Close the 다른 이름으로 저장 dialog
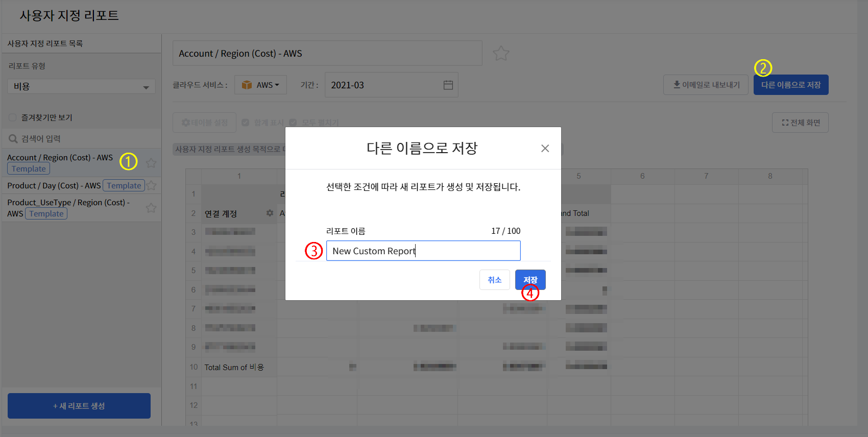This screenshot has width=868, height=437. point(545,149)
